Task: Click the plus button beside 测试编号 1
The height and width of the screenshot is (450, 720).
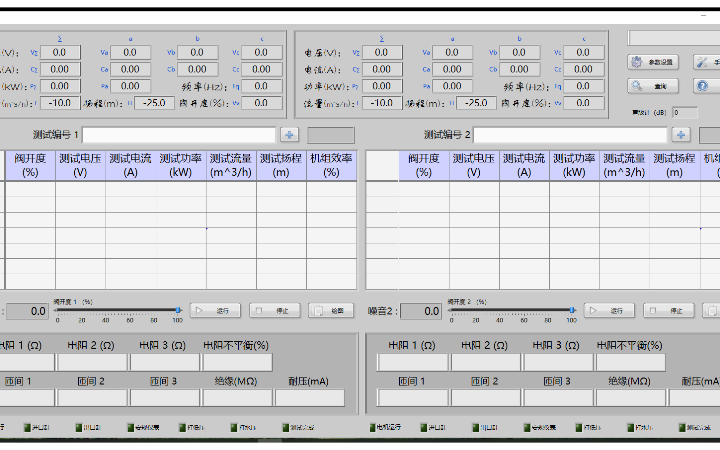Action: (x=289, y=135)
